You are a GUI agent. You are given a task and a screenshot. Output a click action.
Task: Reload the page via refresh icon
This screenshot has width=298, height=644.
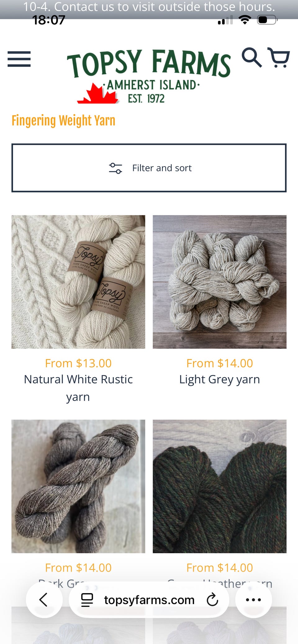pyautogui.click(x=213, y=600)
